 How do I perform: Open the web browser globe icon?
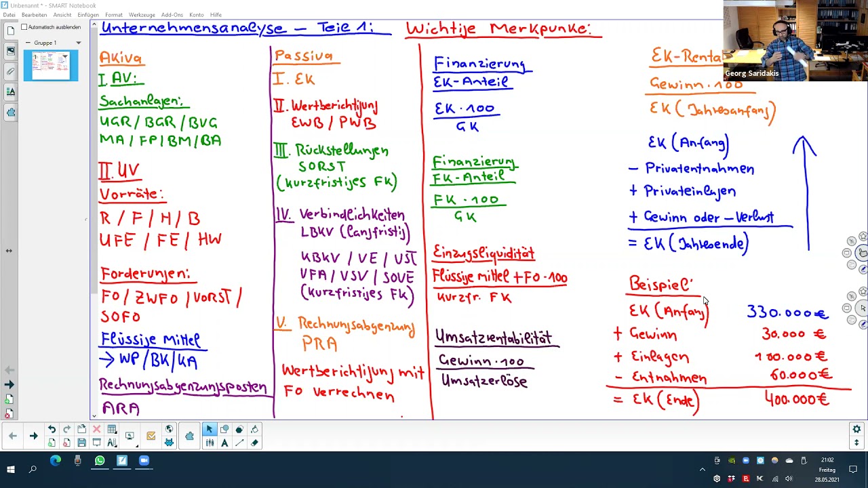[169, 429]
